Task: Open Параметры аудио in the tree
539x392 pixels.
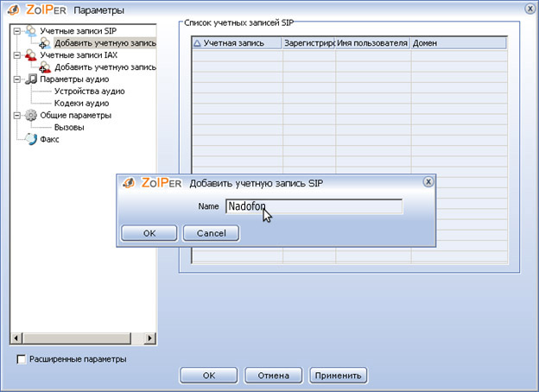Action: pos(74,79)
